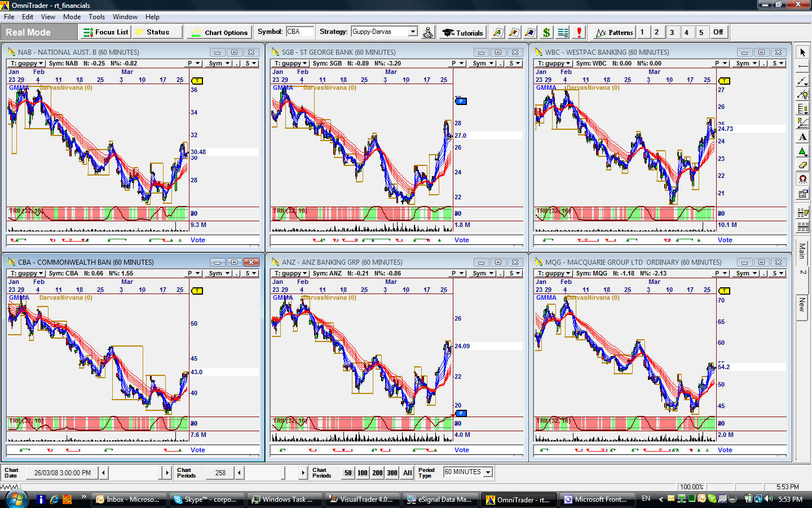Click yellow T marker on MQG chart
Viewport: 812px width, 508px height.
724,291
